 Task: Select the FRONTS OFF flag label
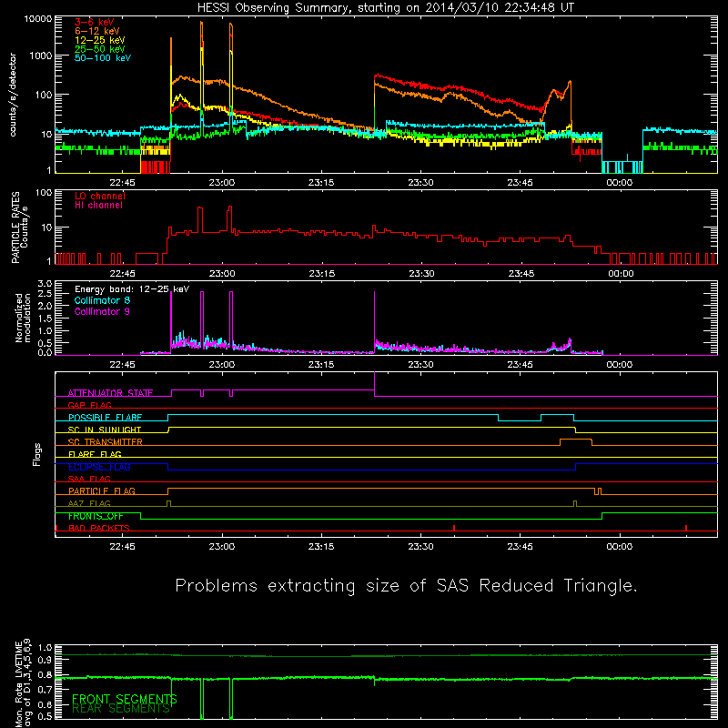(x=96, y=516)
